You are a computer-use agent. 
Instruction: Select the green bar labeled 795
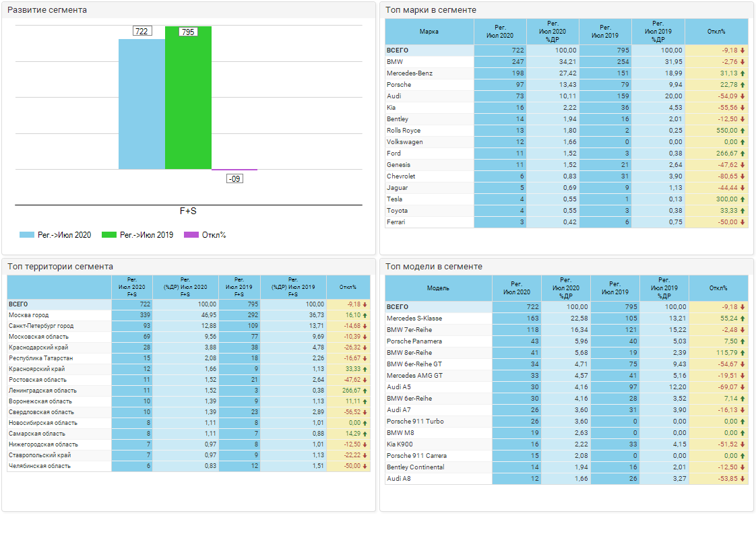(188, 98)
